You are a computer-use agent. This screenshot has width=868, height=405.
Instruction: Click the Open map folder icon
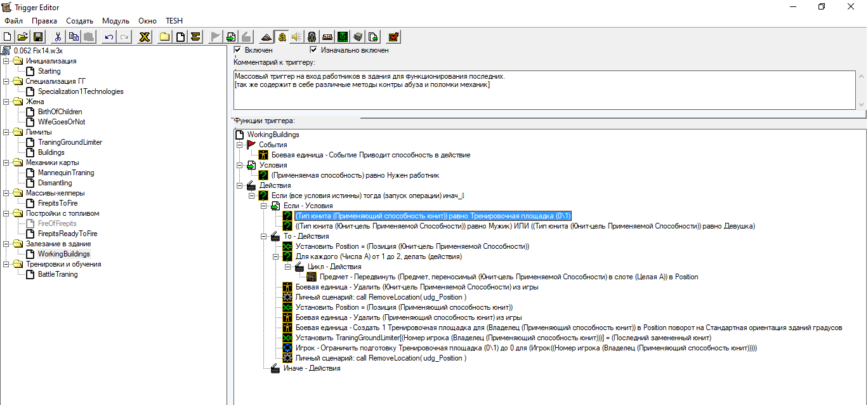click(x=22, y=37)
